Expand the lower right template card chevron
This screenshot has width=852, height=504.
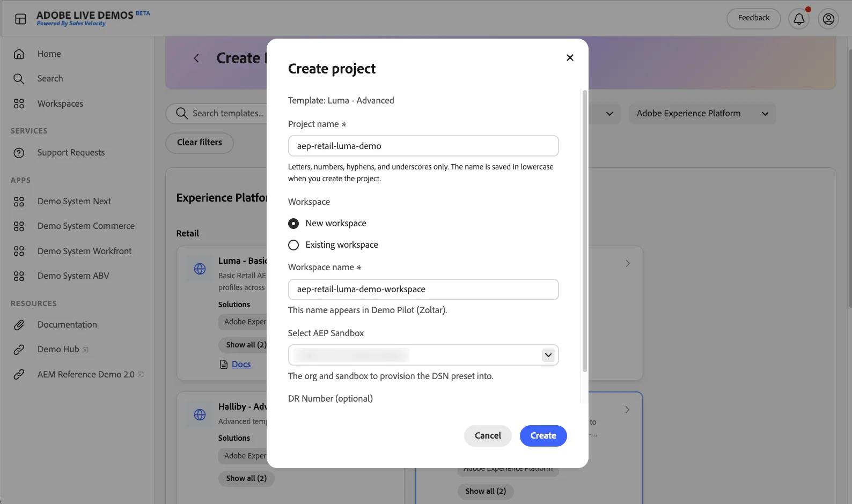point(628,410)
